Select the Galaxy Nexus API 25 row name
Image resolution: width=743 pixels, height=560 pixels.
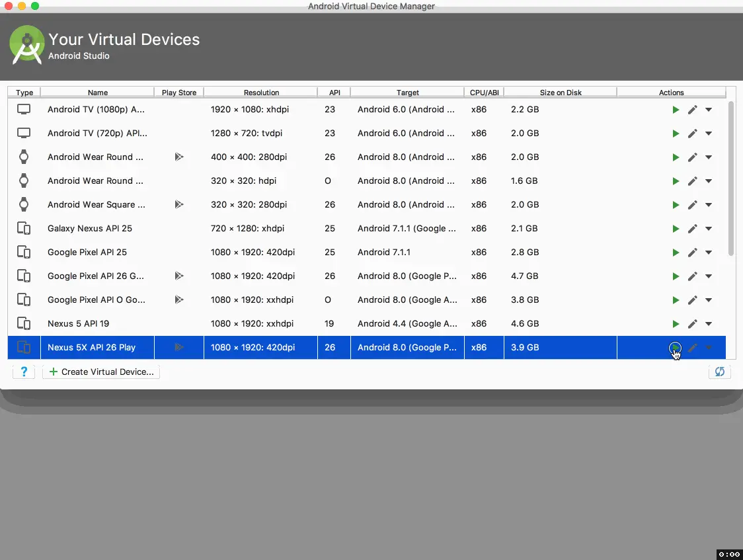(x=89, y=228)
